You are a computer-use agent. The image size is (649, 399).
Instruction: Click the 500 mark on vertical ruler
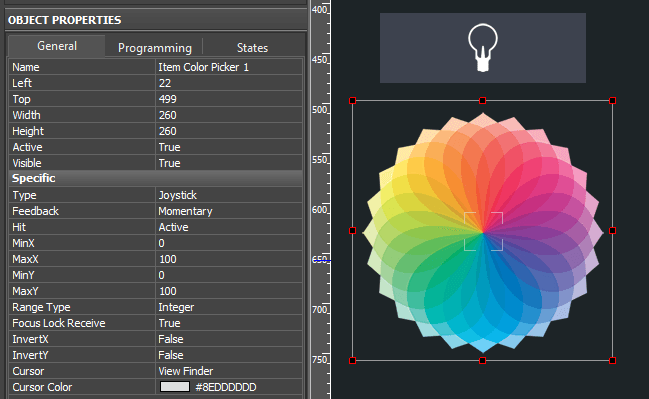tap(320, 110)
